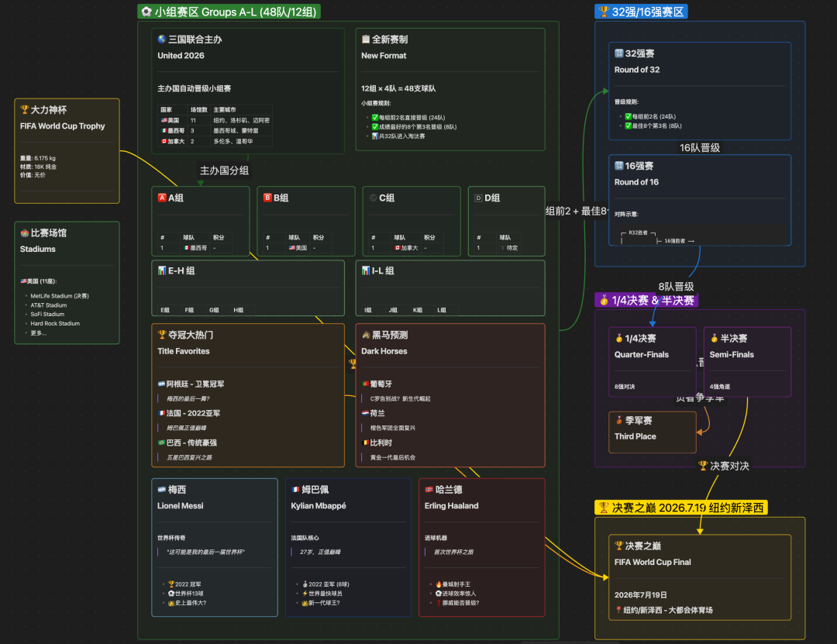Viewport: 837px width, 644px height.
Task: Click the check mark for 最佳8个第3名 (8队)
Action: (x=629, y=126)
